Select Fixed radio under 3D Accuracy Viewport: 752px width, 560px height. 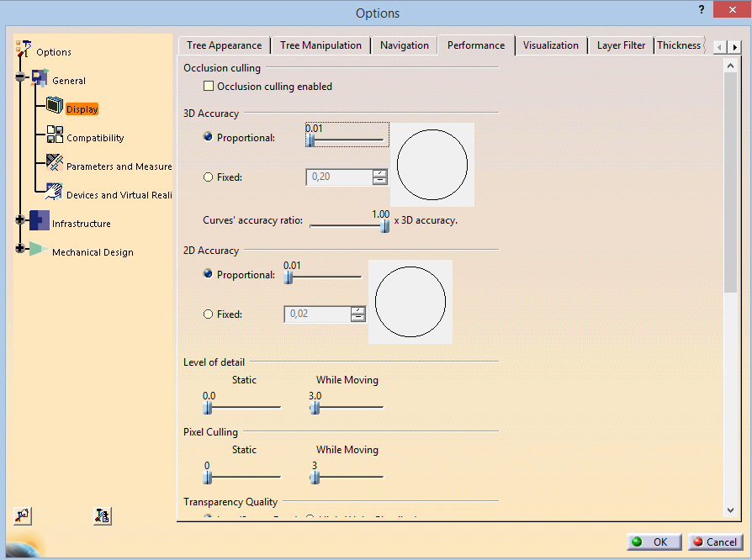[208, 177]
